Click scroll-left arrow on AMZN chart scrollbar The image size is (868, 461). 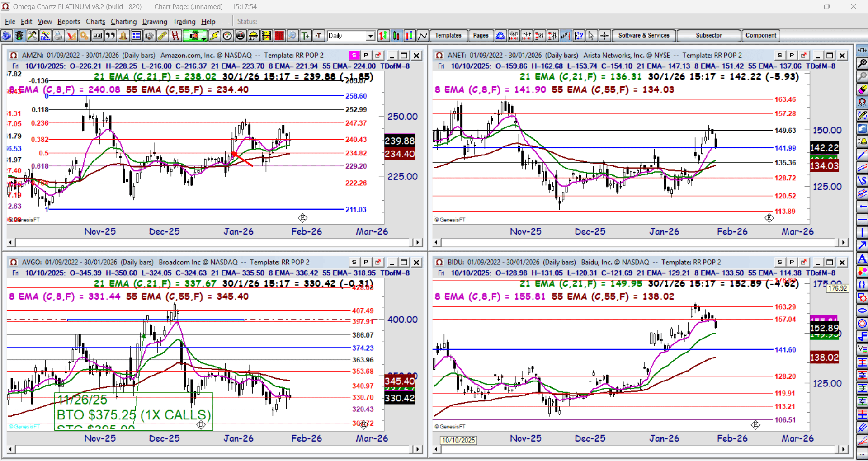pyautogui.click(x=11, y=242)
